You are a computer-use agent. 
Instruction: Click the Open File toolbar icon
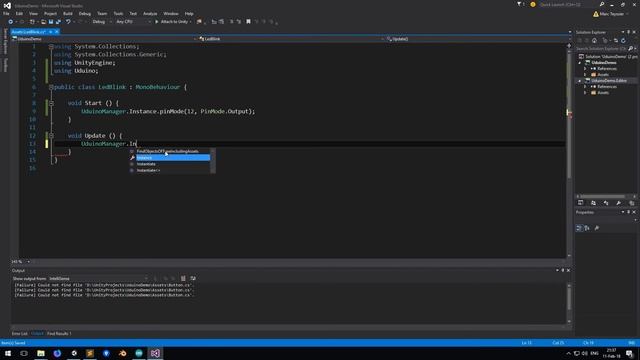[x=43, y=22]
